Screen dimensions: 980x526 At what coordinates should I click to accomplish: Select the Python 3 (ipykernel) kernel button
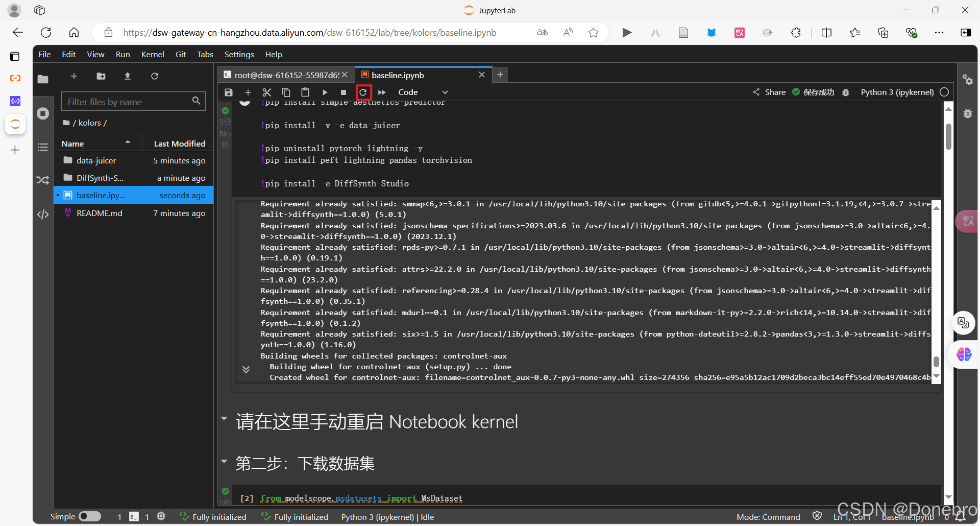pyautogui.click(x=897, y=92)
